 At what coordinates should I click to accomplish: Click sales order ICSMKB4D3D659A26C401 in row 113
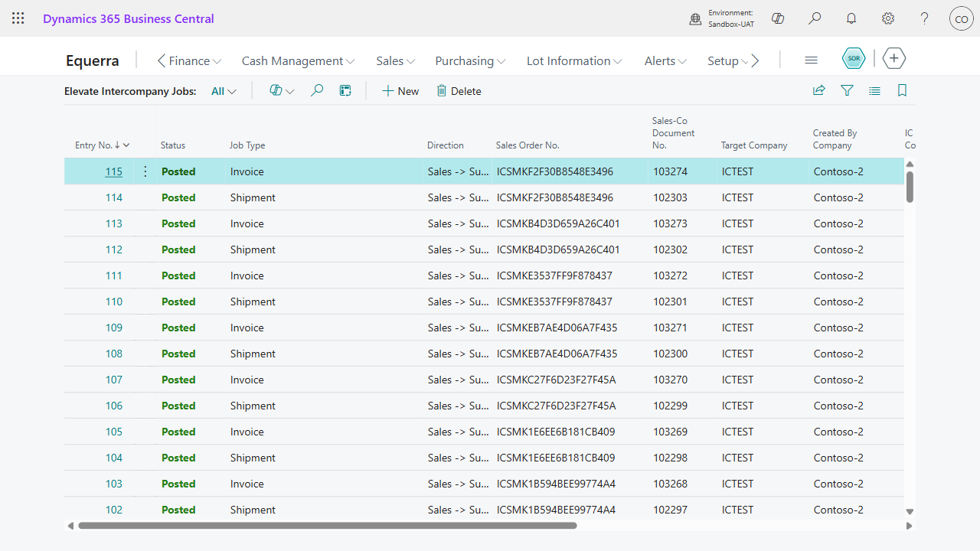click(x=558, y=223)
